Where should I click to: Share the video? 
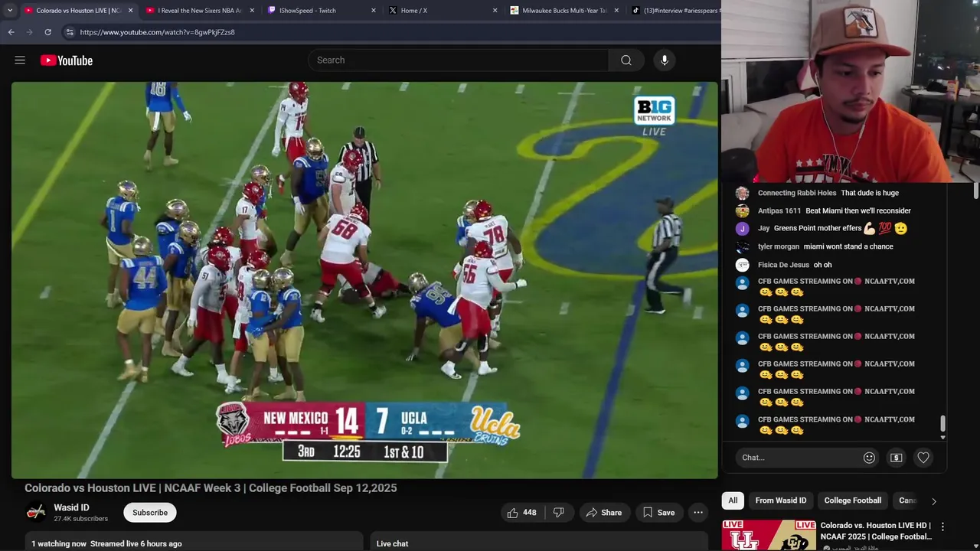(x=604, y=513)
